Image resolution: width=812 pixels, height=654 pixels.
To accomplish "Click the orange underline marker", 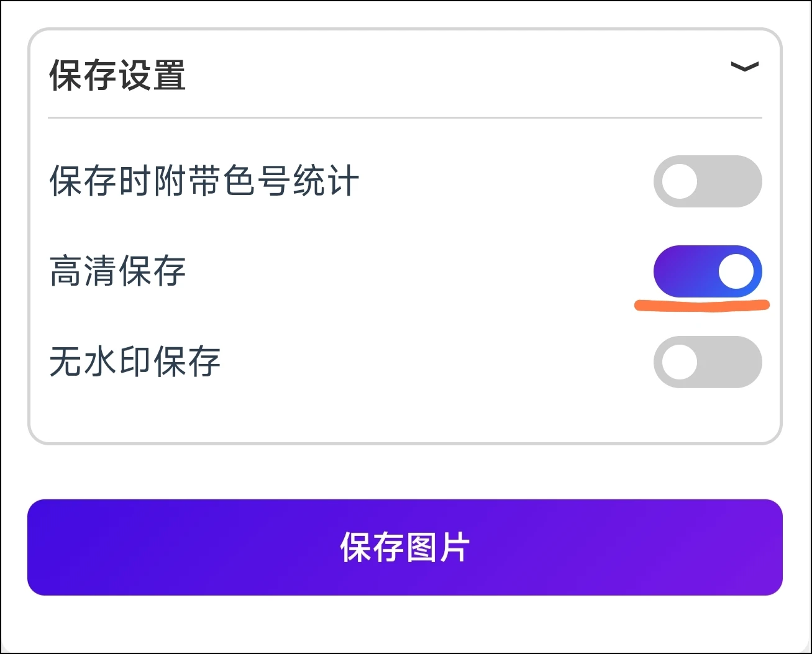I will [x=702, y=304].
